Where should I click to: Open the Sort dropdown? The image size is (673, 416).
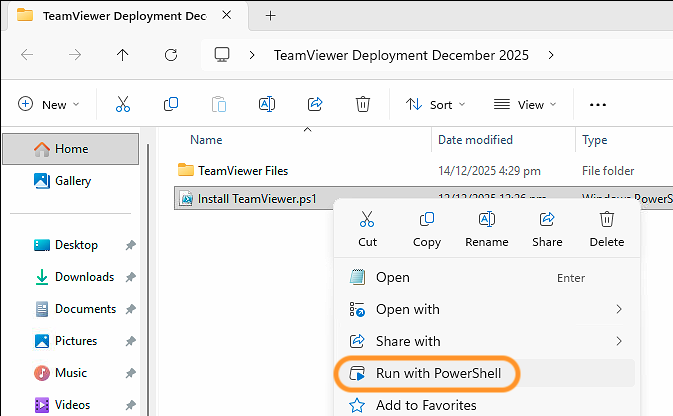[x=435, y=104]
